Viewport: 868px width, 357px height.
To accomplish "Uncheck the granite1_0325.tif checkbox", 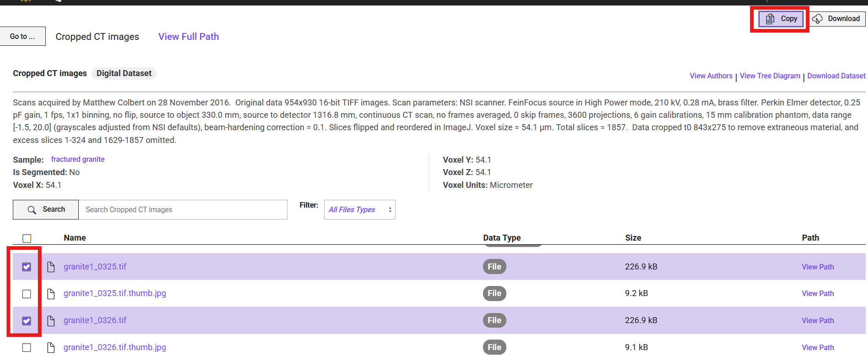I will click(27, 267).
